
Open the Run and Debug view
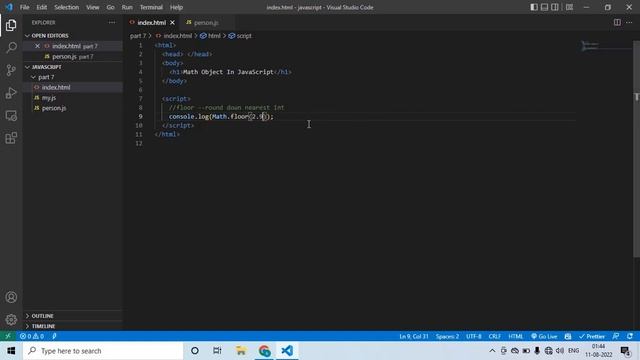pos(11,93)
